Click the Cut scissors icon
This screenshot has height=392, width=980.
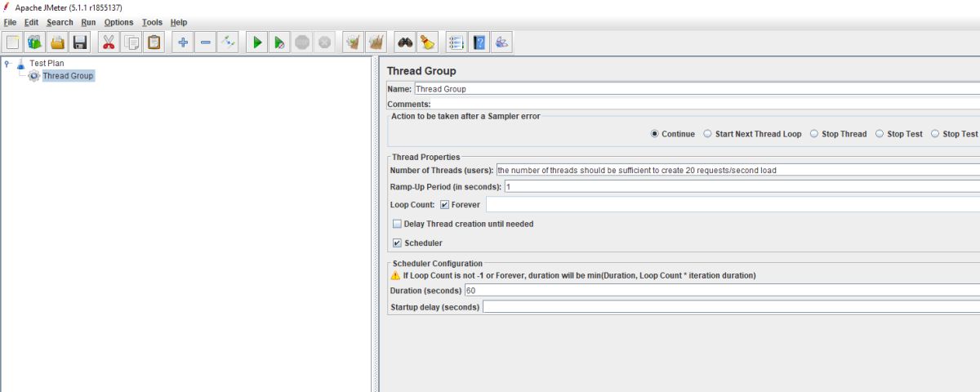[109, 42]
